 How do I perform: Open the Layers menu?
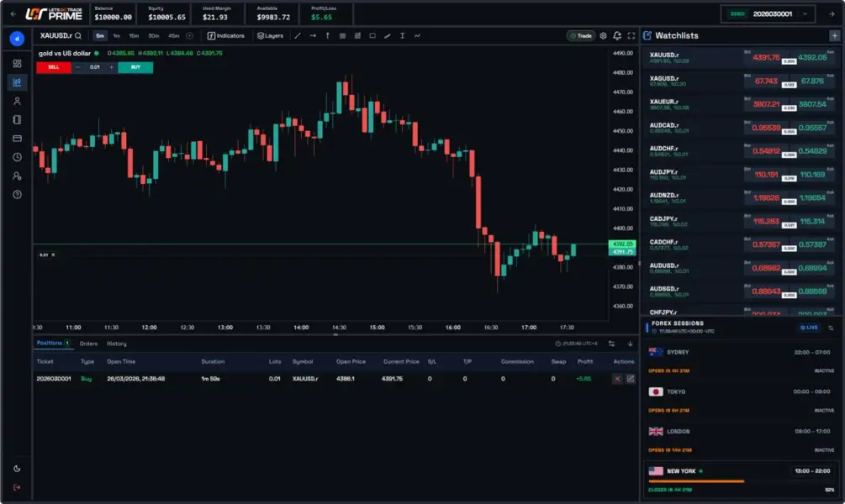pos(270,36)
